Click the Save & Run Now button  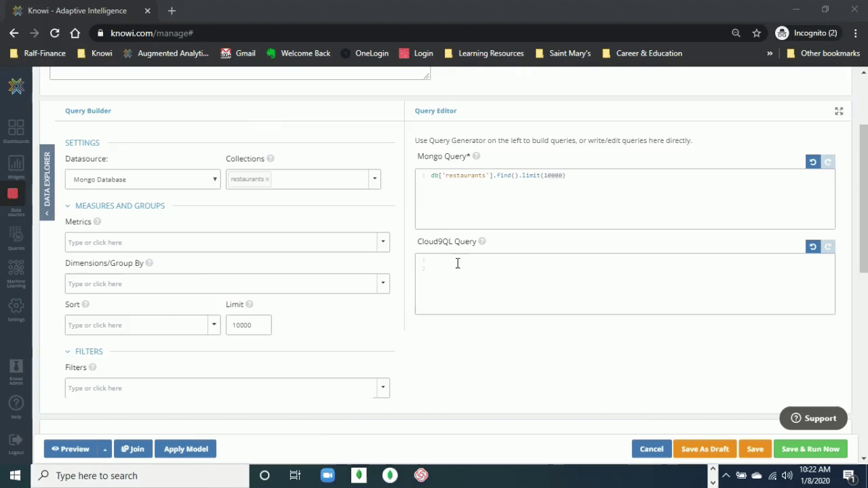810,449
